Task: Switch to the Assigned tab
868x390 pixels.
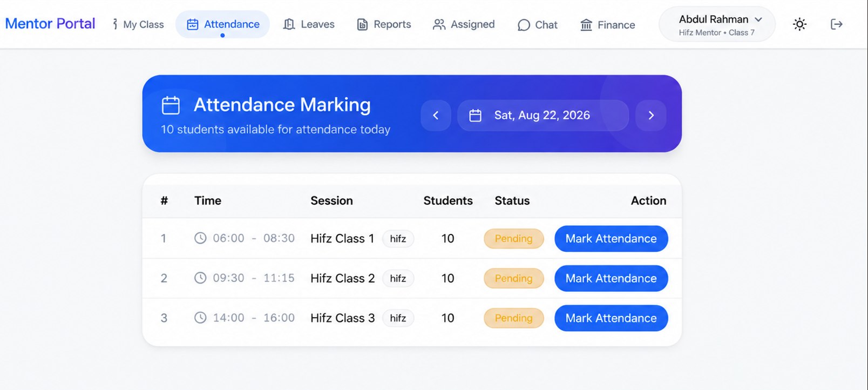Action: pyautogui.click(x=464, y=24)
